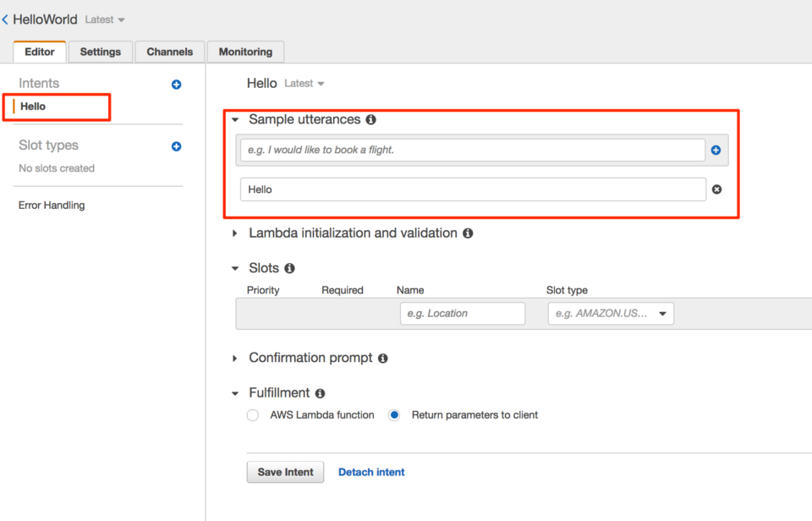
Task: Open the Settings tab
Action: coord(101,52)
